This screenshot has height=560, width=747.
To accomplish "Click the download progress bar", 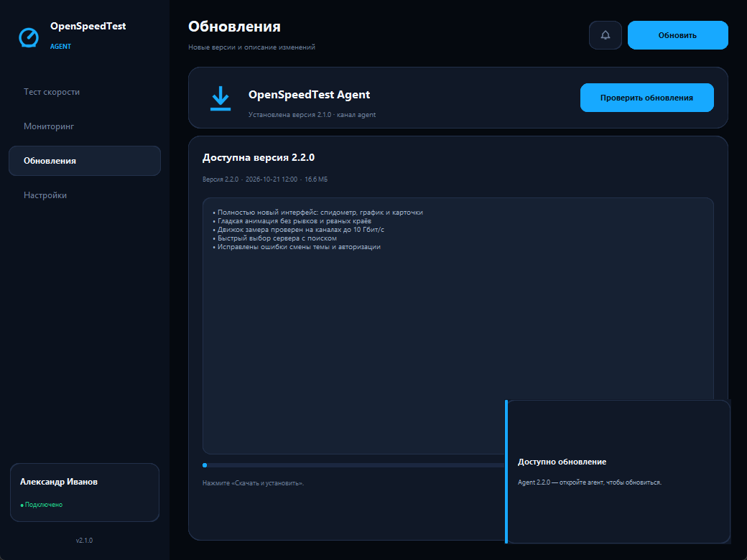I will click(353, 465).
